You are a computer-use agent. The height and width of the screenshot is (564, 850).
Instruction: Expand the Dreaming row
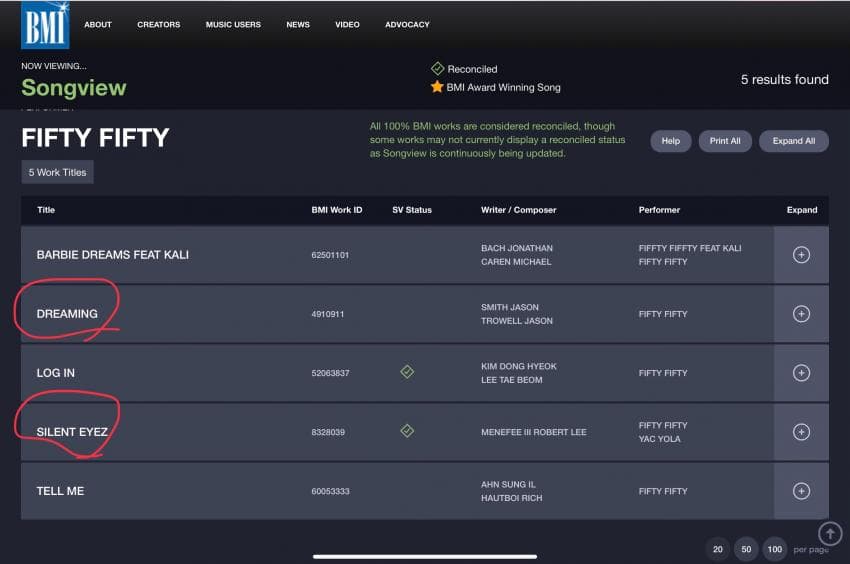pos(801,314)
